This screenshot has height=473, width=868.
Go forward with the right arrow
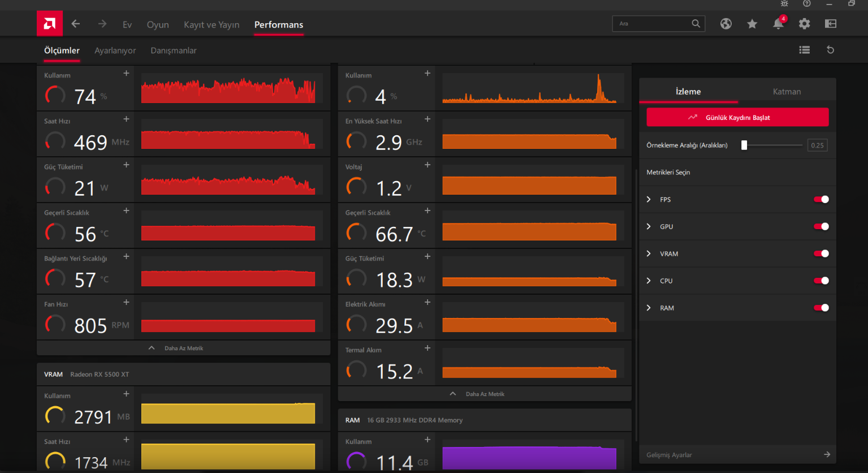(102, 24)
